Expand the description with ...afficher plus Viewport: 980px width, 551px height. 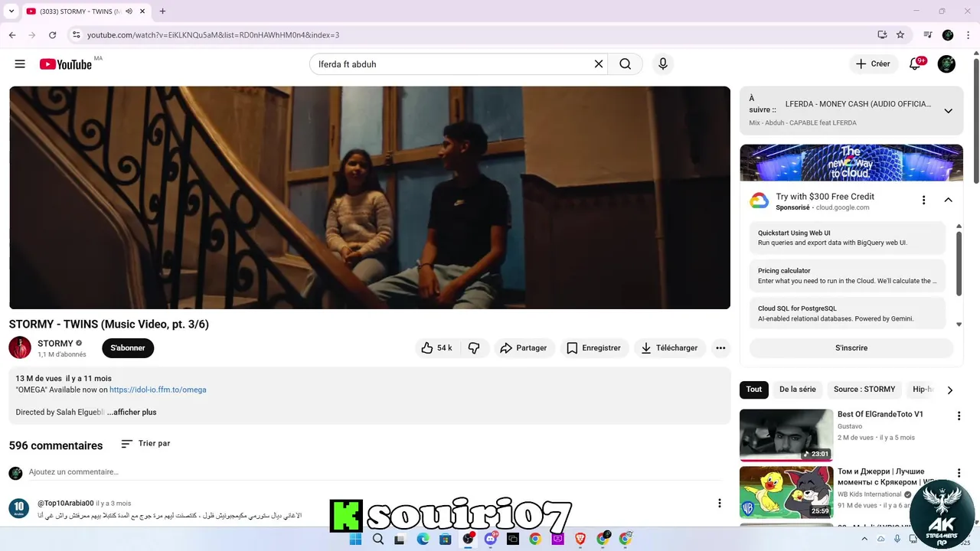point(132,412)
